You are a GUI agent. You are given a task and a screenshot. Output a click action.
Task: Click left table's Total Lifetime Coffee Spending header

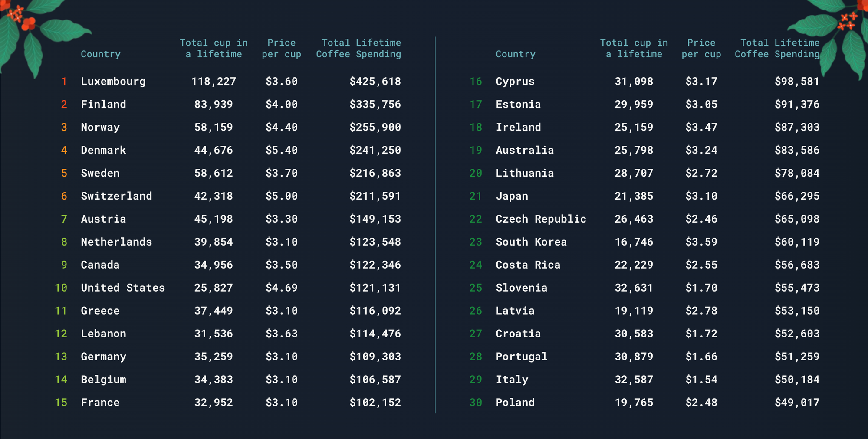click(x=358, y=49)
